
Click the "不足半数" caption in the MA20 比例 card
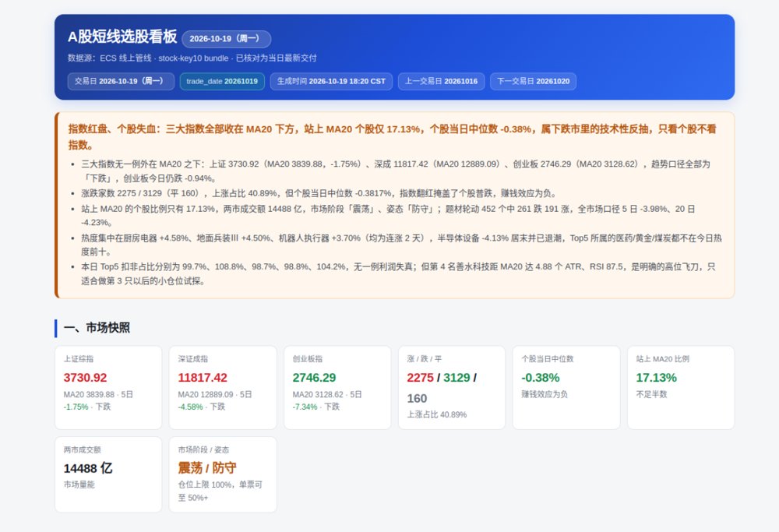point(651,394)
